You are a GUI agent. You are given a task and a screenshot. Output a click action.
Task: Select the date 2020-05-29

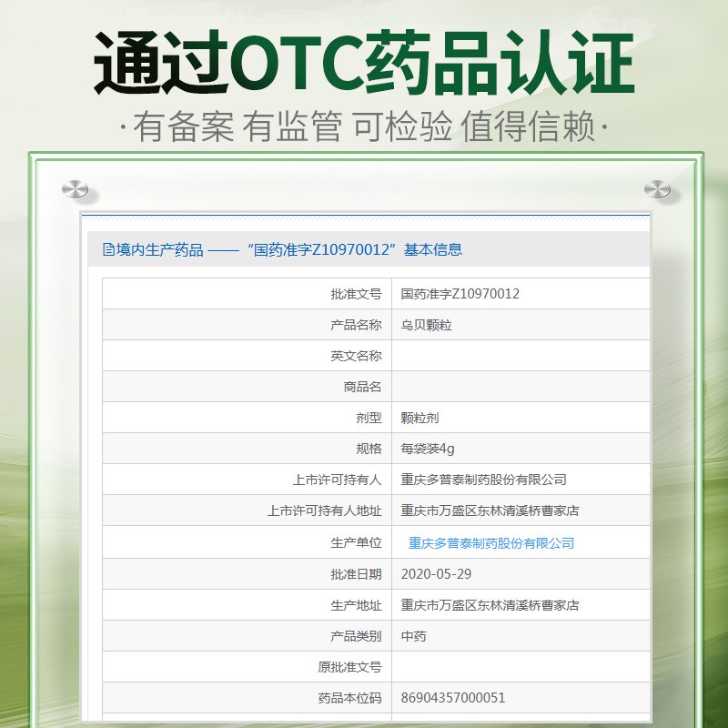(x=436, y=574)
